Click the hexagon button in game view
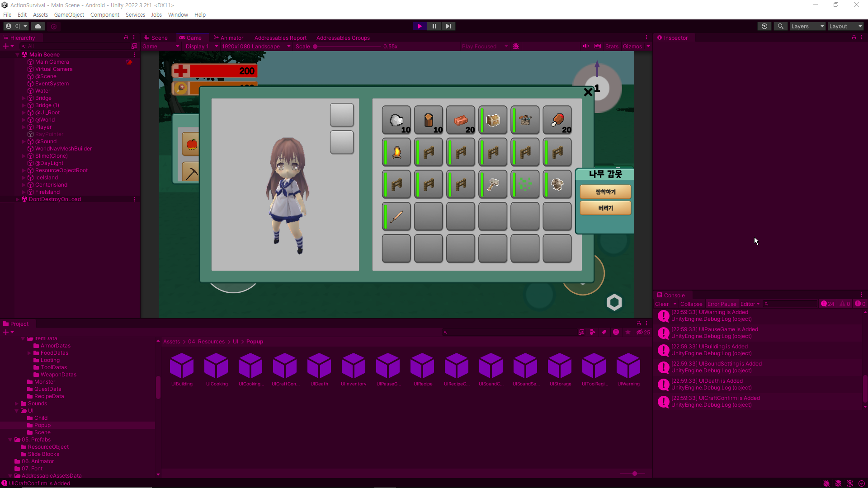 (614, 302)
